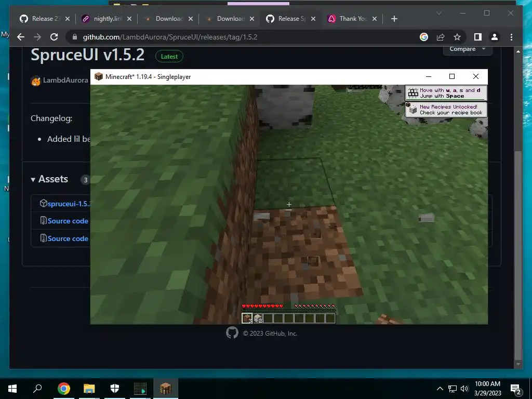The image size is (532, 399).
Task: Open volume control tray icon
Action: [464, 389]
